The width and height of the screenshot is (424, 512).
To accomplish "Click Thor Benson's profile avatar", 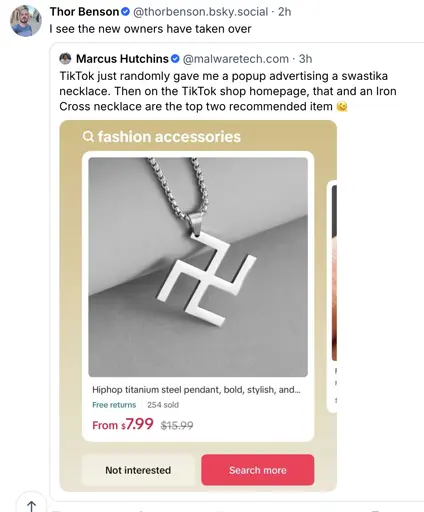I will (x=26, y=21).
